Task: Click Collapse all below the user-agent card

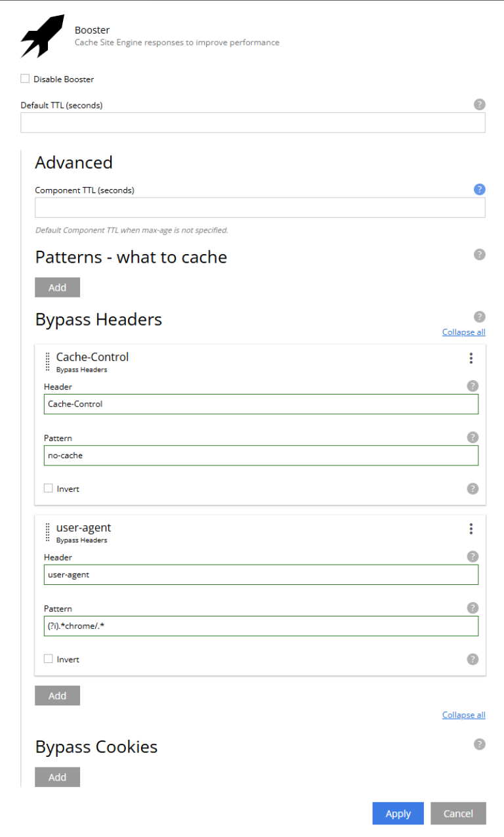Action: [x=463, y=714]
